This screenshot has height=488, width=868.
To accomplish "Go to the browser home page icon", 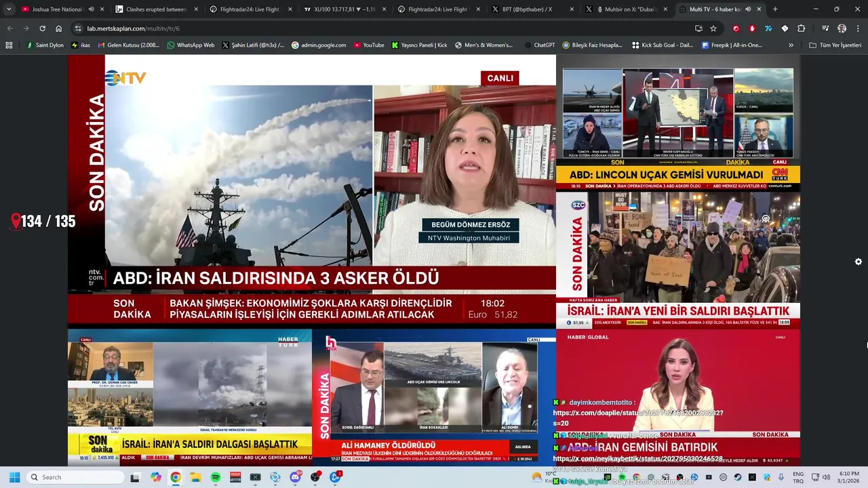I will 59,28.
